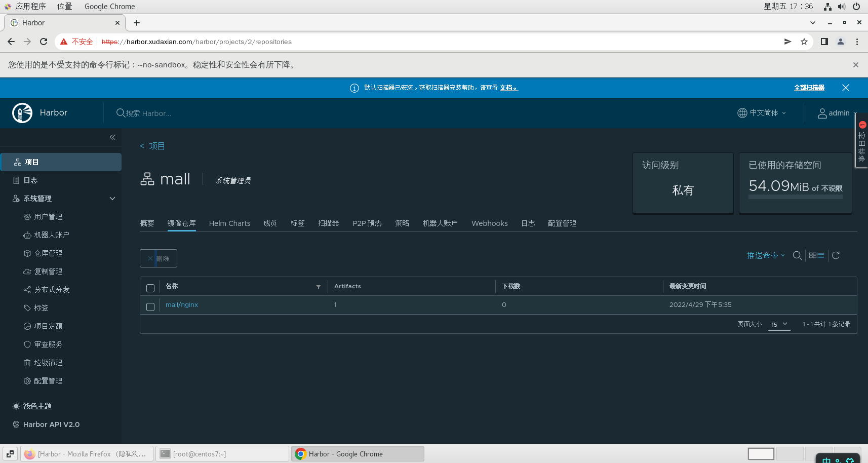Open repository search magnifier icon
This screenshot has height=463, width=868.
[x=797, y=256]
